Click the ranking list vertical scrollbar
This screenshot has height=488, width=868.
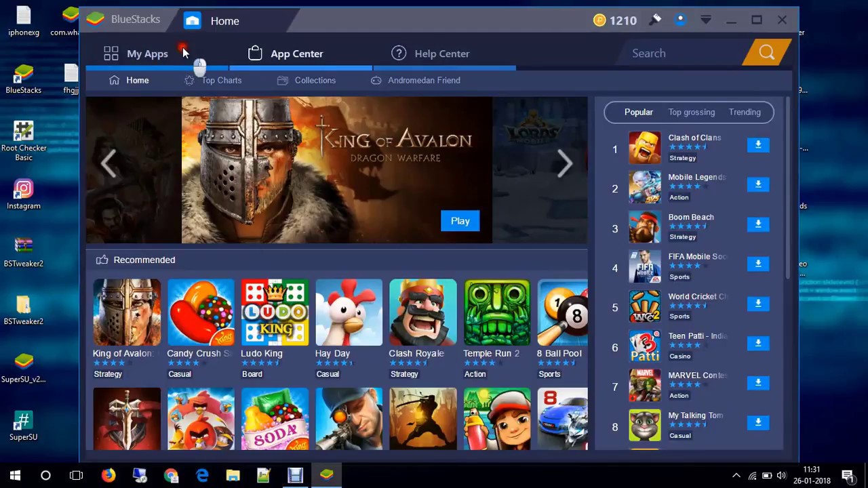787,186
